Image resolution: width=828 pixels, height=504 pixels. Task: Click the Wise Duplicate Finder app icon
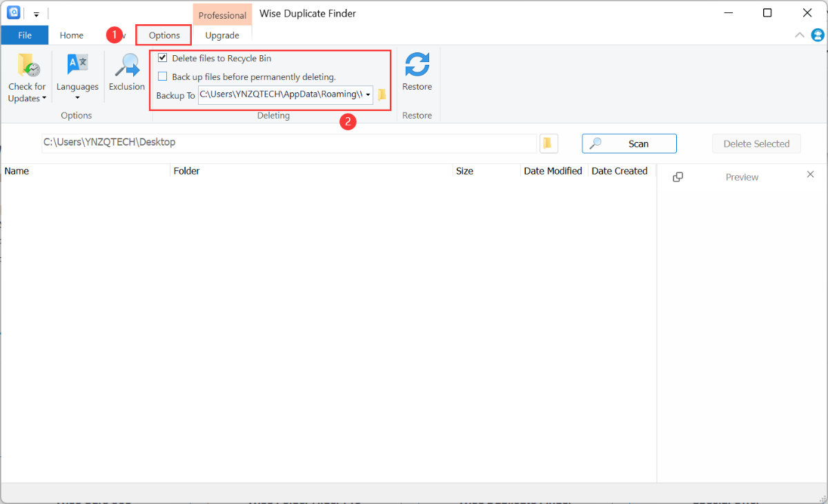(14, 12)
